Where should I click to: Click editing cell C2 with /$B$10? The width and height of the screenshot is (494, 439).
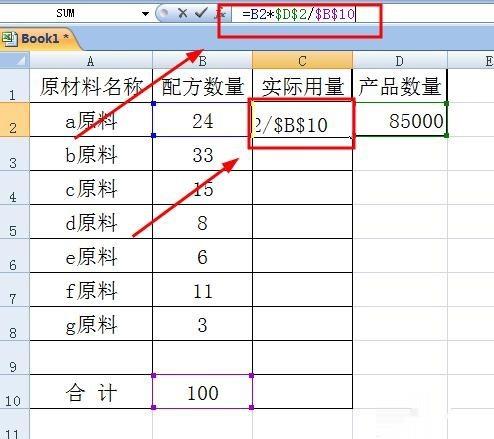click(x=302, y=120)
